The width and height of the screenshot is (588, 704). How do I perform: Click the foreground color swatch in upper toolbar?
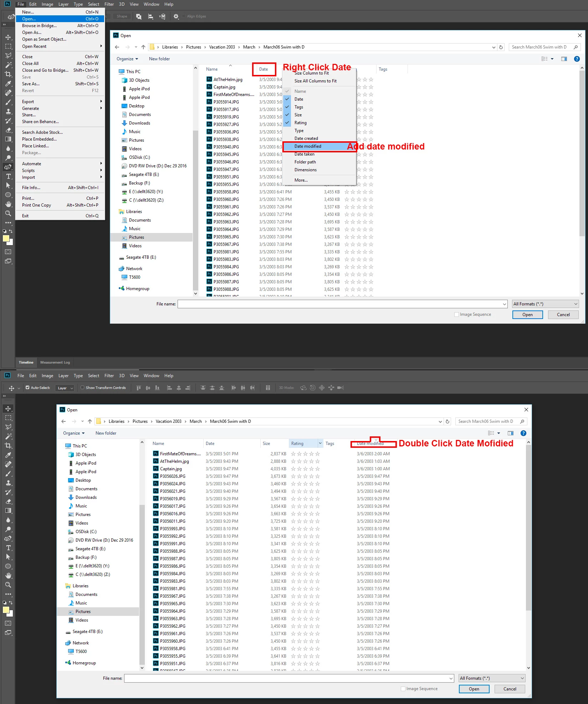[x=6, y=238]
